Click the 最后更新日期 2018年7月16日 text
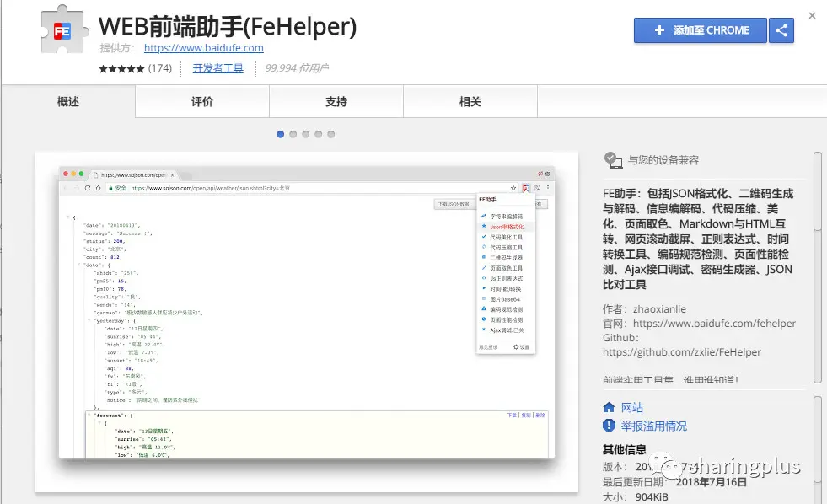Screen dimensions: 827x504 pyautogui.click(x=675, y=482)
